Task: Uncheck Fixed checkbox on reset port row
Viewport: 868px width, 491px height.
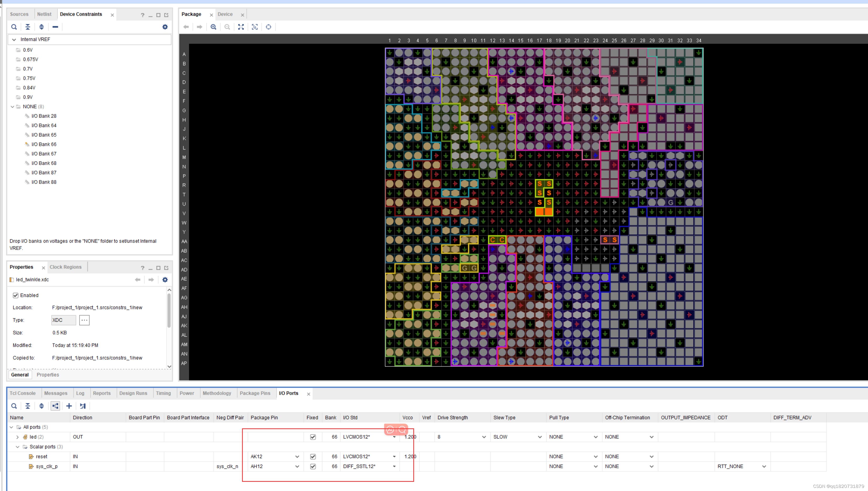Action: pyautogui.click(x=313, y=457)
